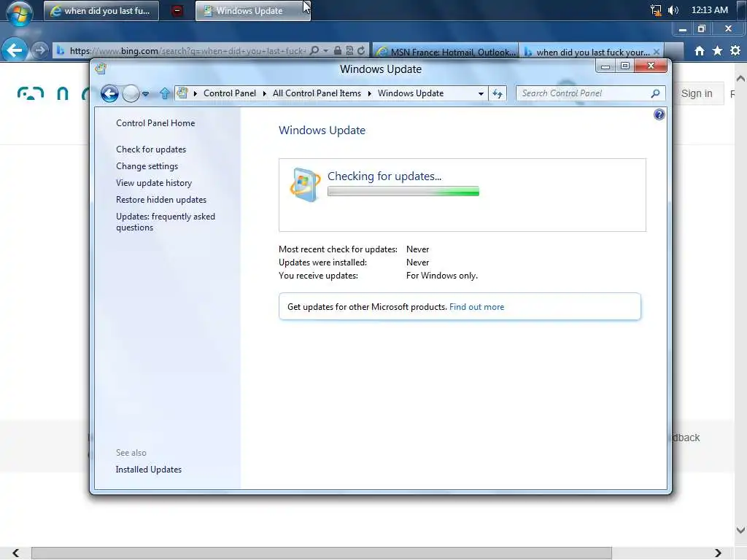Click the 'Most recent check for updates:' label
This screenshot has height=560, width=747.
tap(338, 249)
